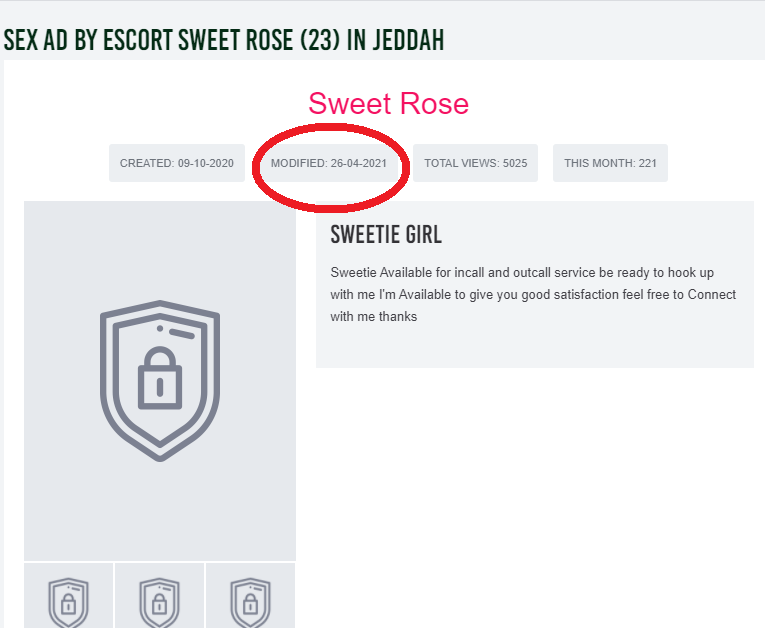Click the Created 09-10-2020 badge
The height and width of the screenshot is (628, 765).
[176, 163]
